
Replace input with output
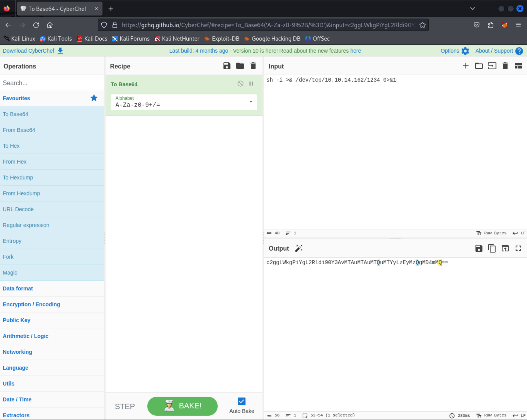505,248
